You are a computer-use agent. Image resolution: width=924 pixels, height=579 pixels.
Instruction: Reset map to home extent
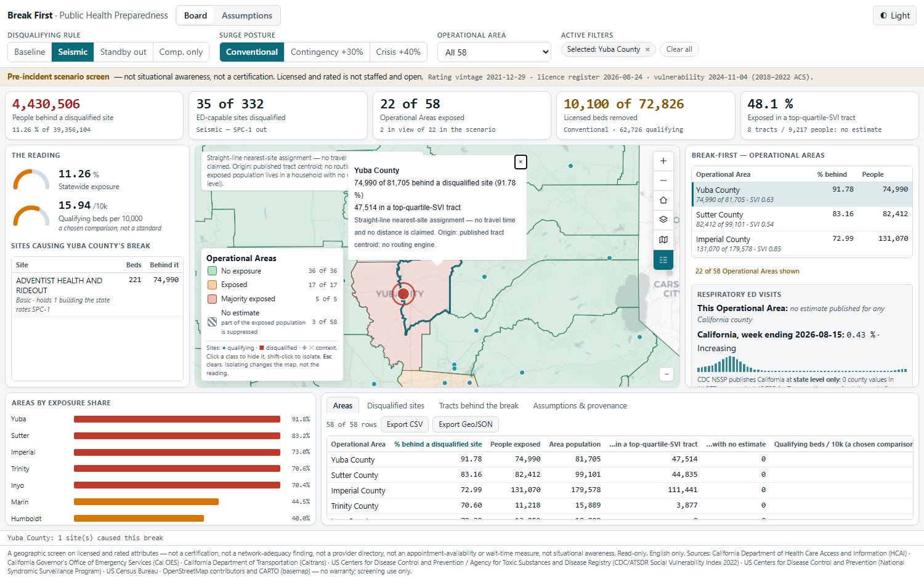663,200
